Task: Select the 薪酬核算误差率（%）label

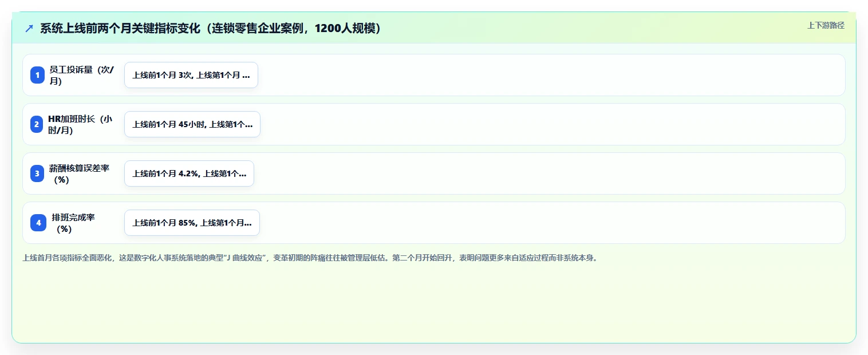Action: coord(79,173)
